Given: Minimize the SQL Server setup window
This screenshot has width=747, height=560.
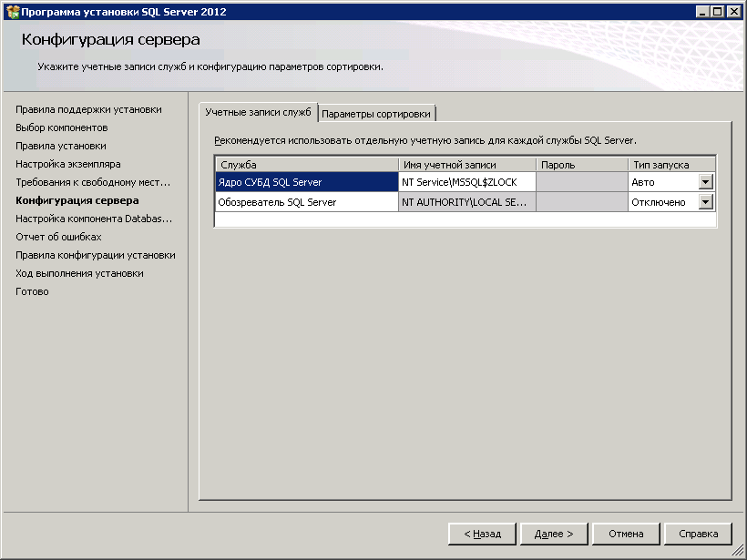Looking at the screenshot, I should pos(703,12).
